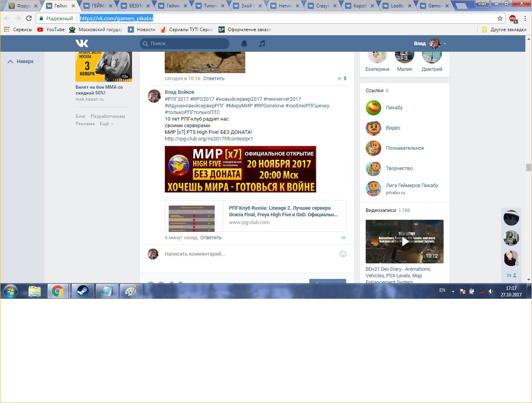Viewport: 532px width, 403px height.
Task: Click the Написать комментарий input field
Action: 249,254
